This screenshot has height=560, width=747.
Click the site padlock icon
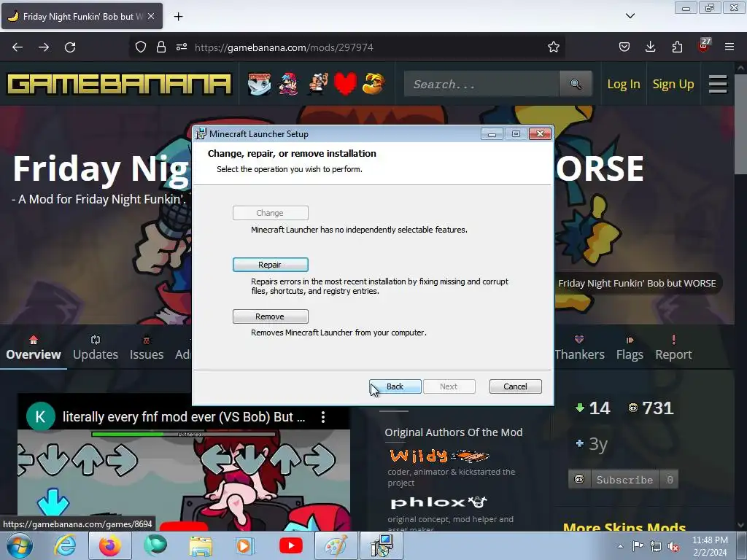(x=161, y=47)
